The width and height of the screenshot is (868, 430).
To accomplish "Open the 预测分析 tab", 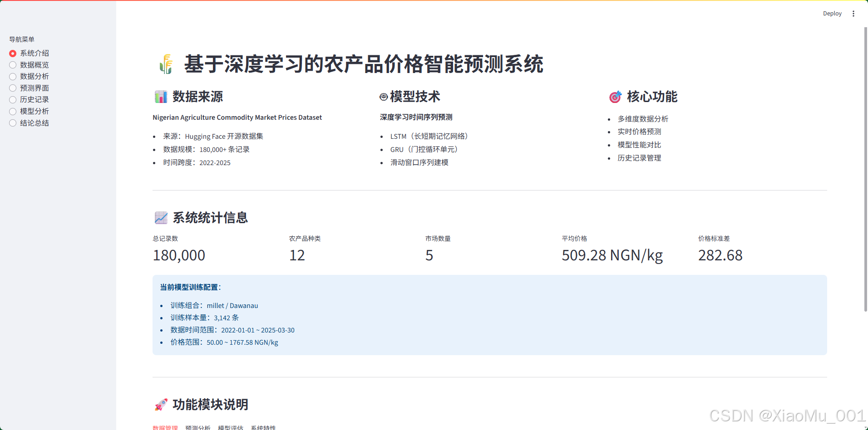I will pos(198,427).
